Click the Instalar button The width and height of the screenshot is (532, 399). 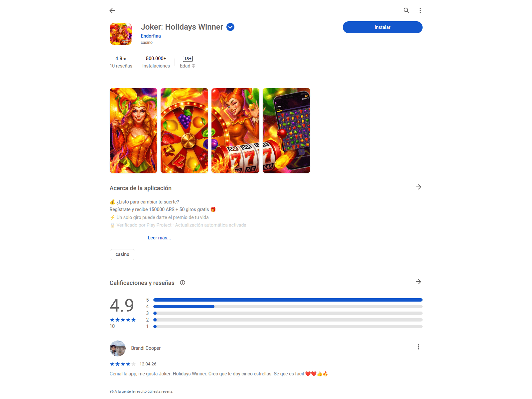click(x=383, y=27)
